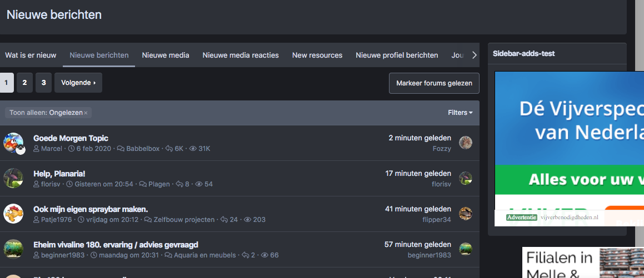Open 'Ook mijn eigen spraybar maken.' thread
The width and height of the screenshot is (644, 278).
pyautogui.click(x=91, y=209)
